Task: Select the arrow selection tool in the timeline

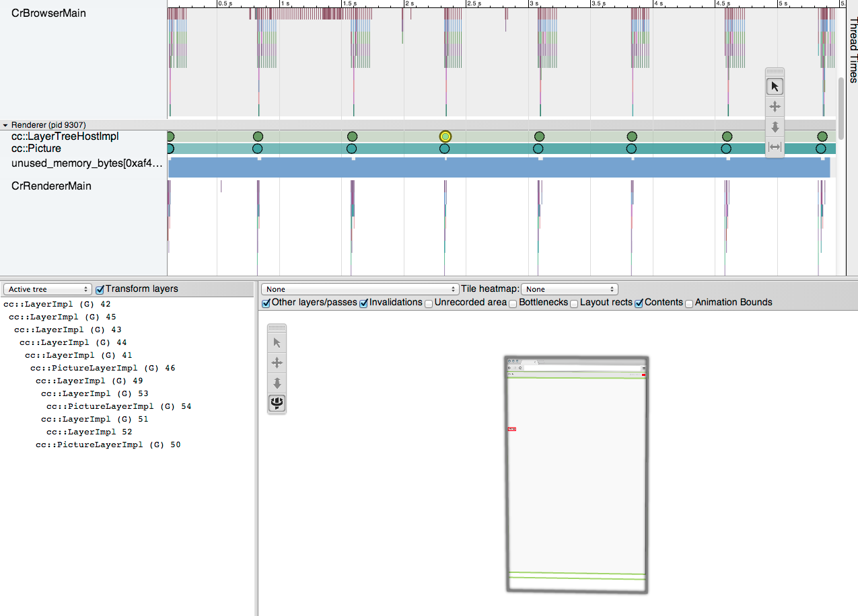Action: click(775, 87)
